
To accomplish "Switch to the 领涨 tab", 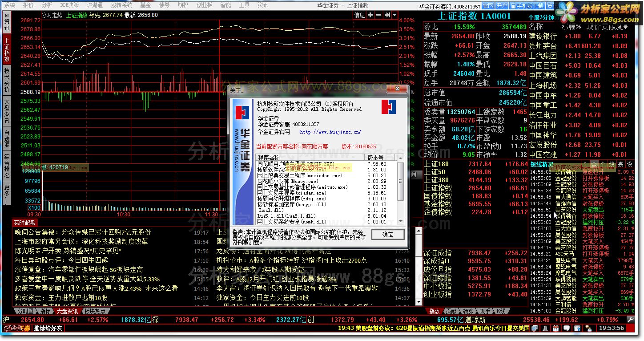I will [468, 311].
